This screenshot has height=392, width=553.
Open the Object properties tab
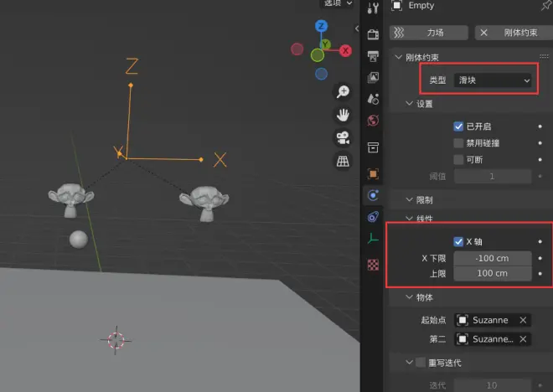373,173
